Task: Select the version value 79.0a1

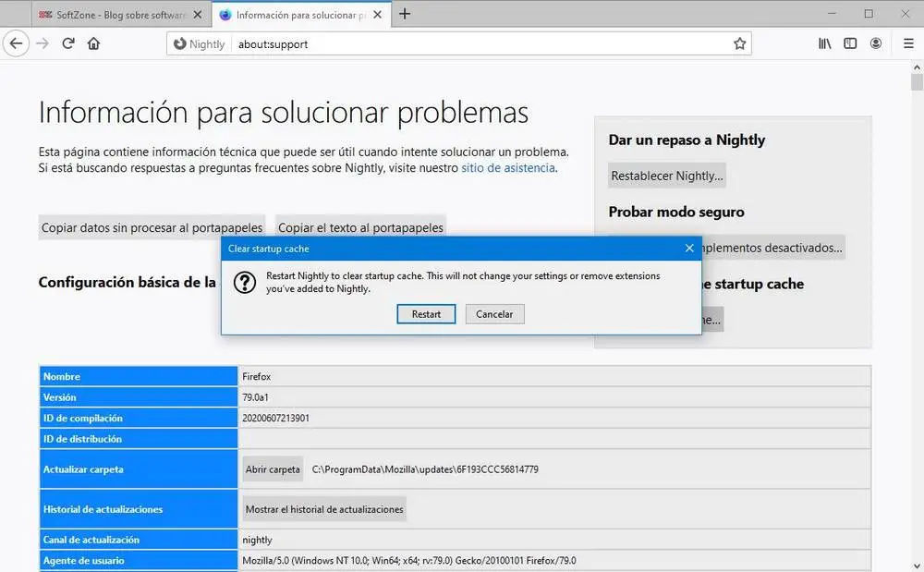Action: 255,397
